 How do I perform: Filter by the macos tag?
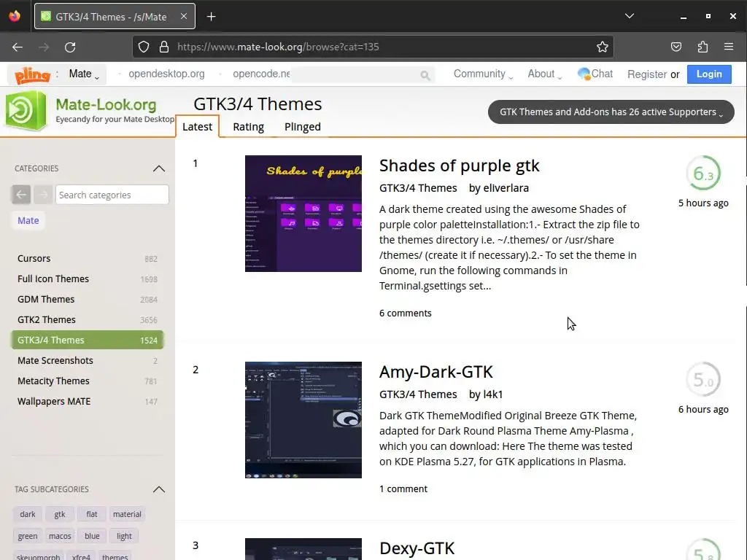[60, 536]
